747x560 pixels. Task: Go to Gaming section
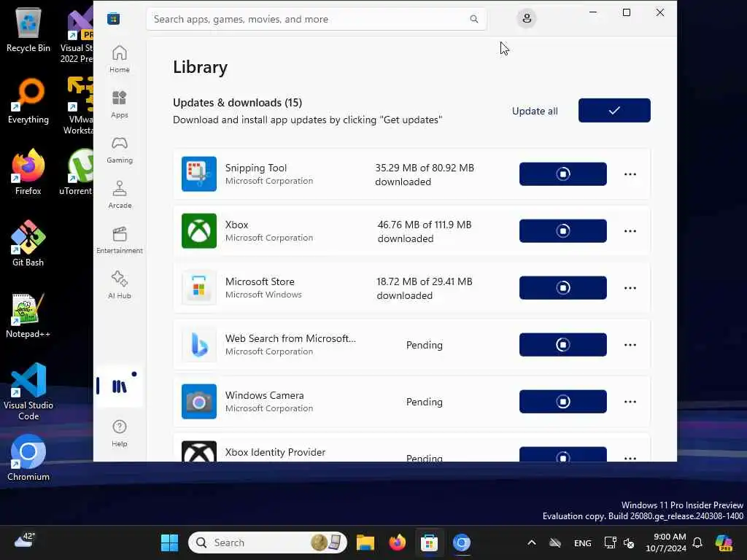pyautogui.click(x=119, y=149)
